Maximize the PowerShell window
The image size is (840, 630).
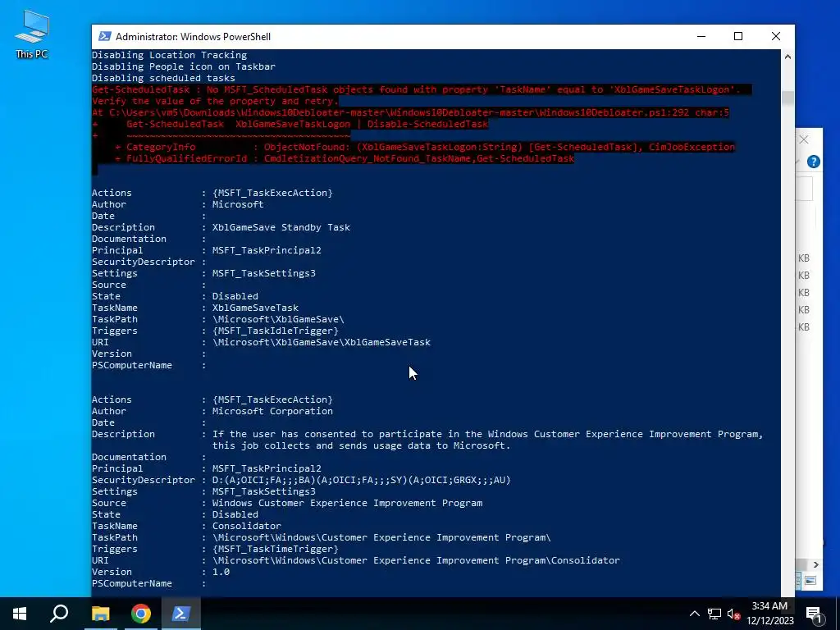(x=738, y=36)
